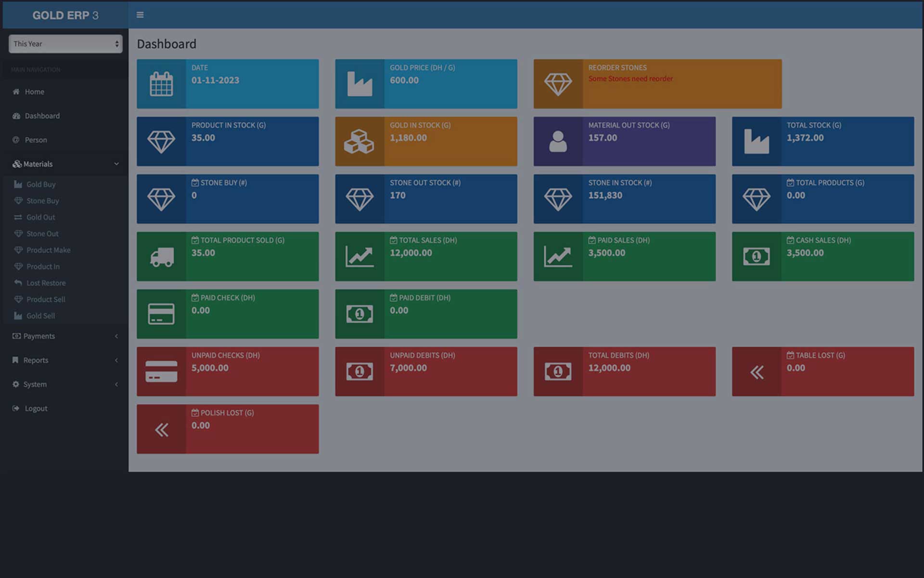Click the Material Out Stock person icon
924x578 pixels.
point(558,142)
